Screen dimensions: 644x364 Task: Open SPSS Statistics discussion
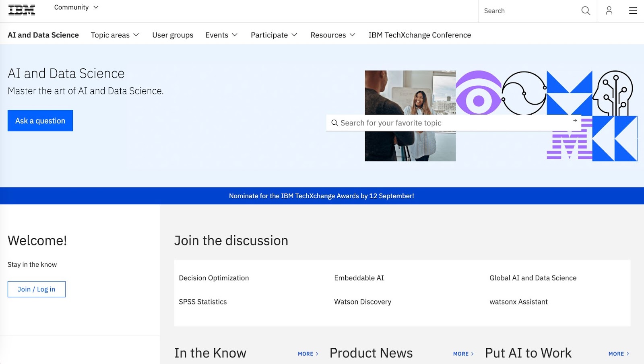203,302
